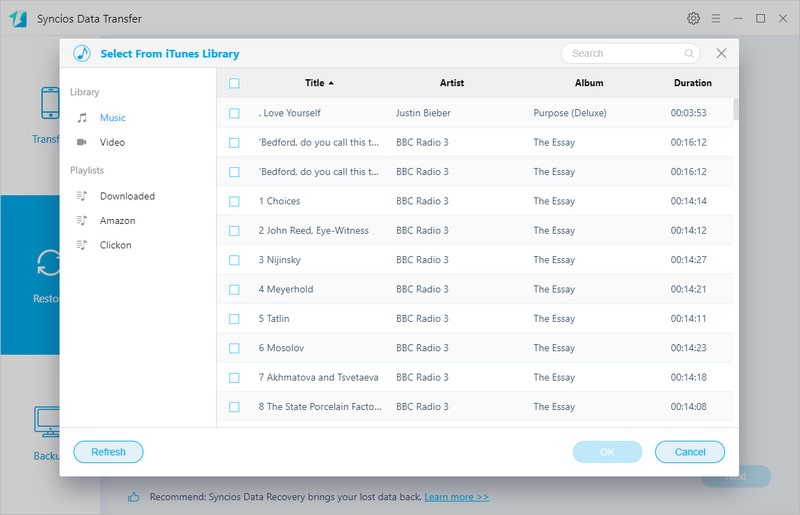Image resolution: width=800 pixels, height=515 pixels.
Task: Check the 7 Akhmatova and Tsvetaeva checkbox
Action: [x=234, y=378]
